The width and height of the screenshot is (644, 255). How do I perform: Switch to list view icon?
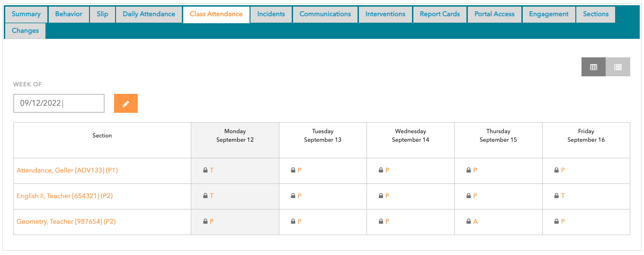(618, 67)
